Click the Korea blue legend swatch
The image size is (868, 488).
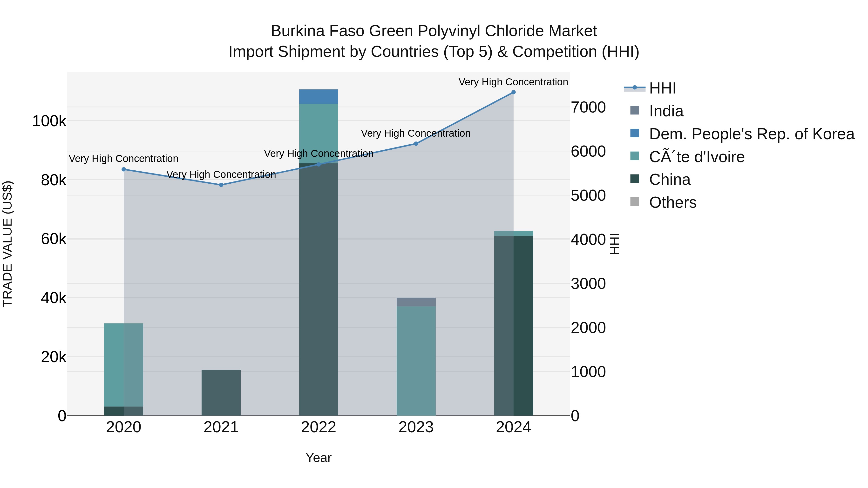[635, 133]
